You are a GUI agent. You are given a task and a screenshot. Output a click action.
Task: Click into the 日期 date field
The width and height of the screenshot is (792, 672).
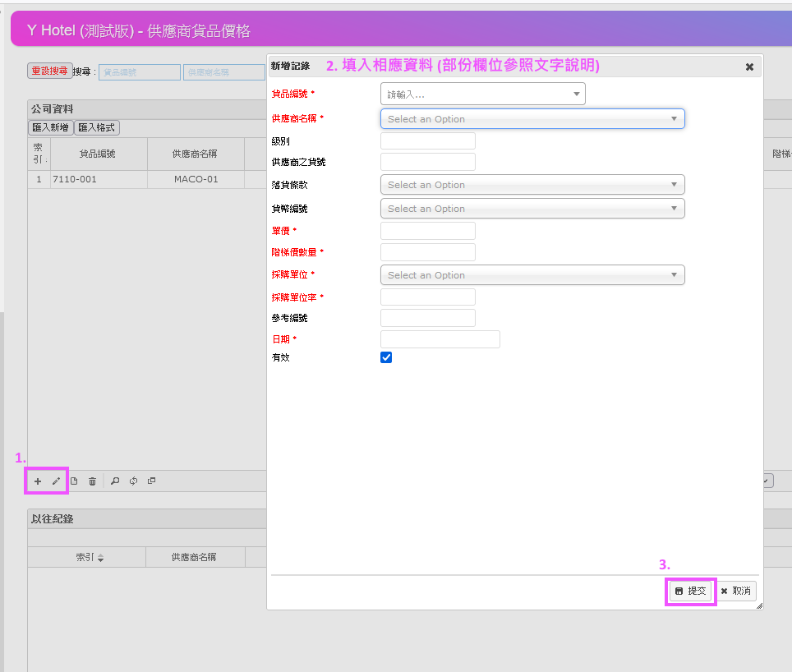point(440,338)
